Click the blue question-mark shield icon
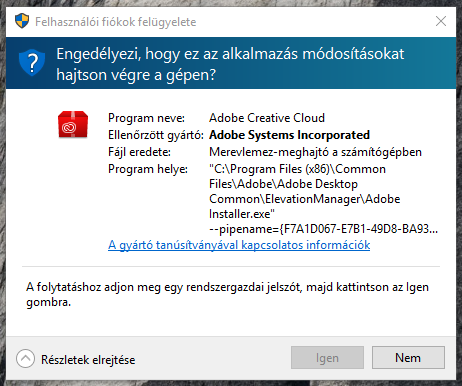The image size is (462, 386). click(x=32, y=62)
